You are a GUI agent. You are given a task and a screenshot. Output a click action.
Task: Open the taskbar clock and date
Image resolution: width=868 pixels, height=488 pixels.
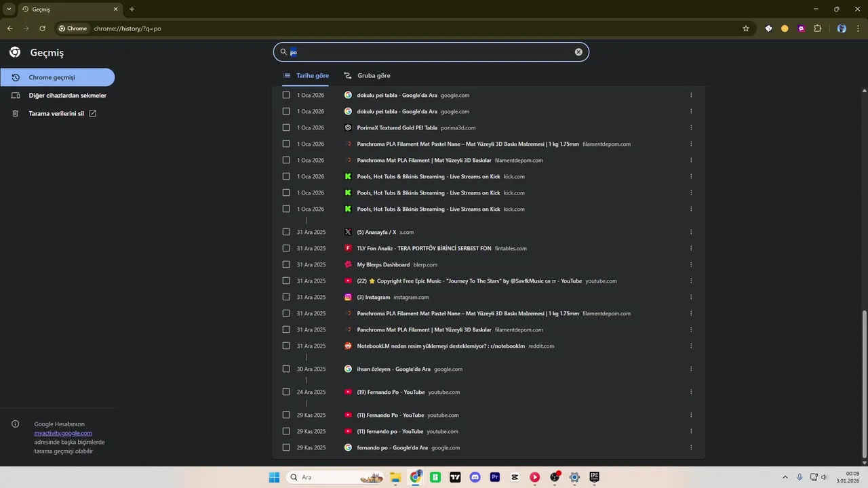[x=849, y=477]
